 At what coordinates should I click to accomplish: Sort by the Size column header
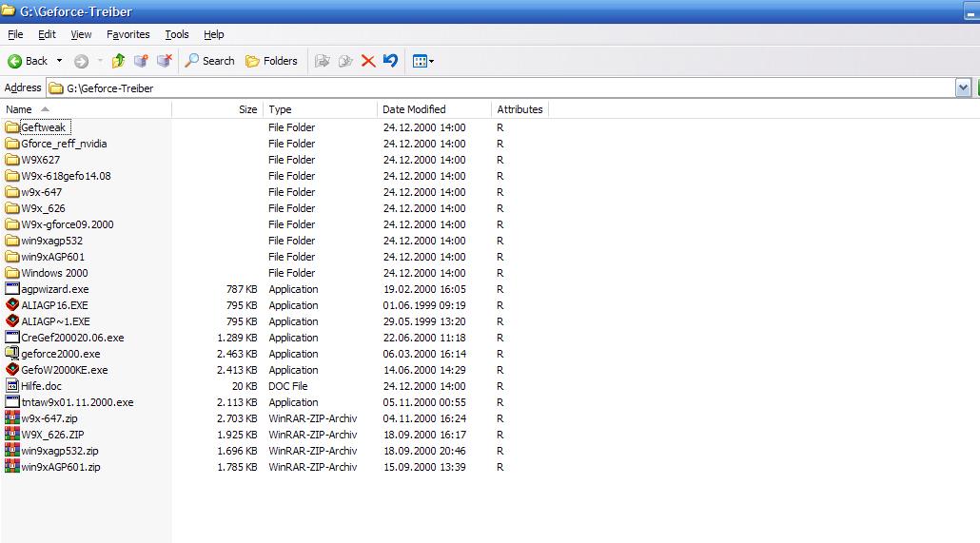218,109
